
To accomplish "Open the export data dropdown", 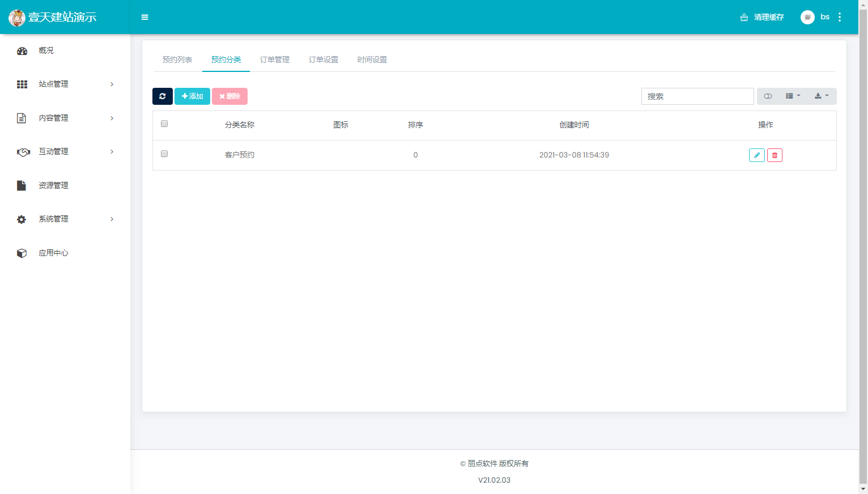I will point(822,96).
